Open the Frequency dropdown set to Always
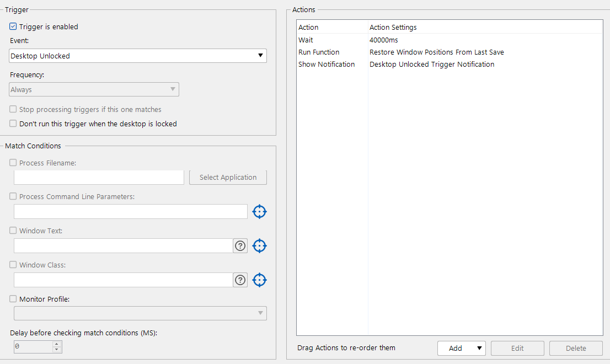The height and width of the screenshot is (364, 610). [x=94, y=89]
